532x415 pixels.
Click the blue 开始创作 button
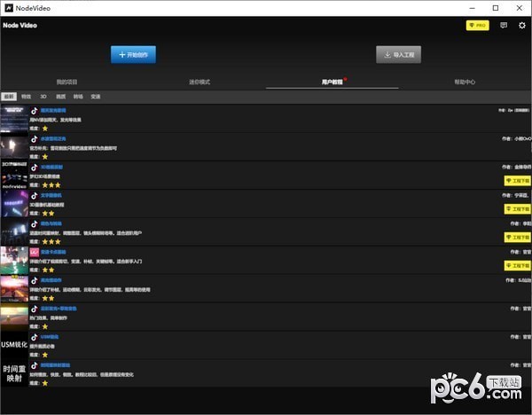(x=133, y=55)
